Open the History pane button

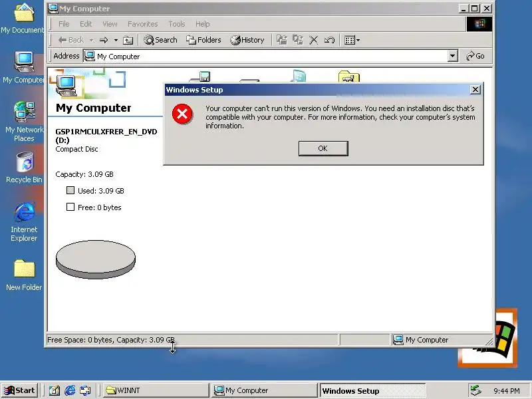pos(247,40)
